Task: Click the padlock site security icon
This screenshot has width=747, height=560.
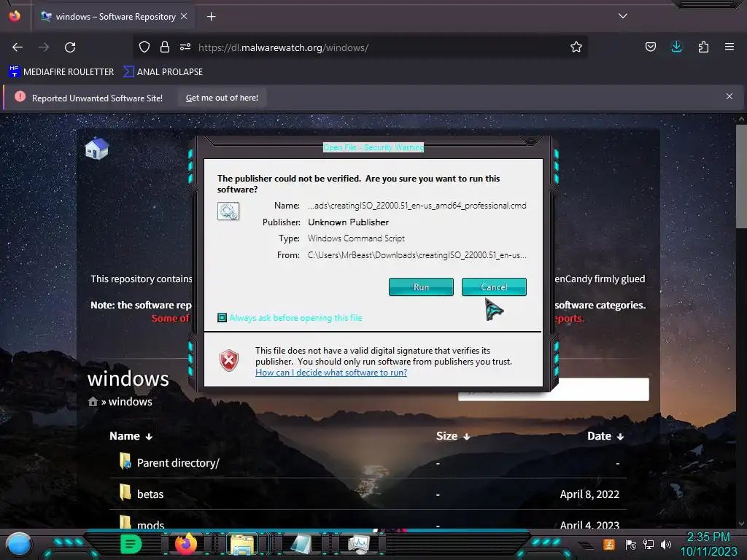Action: click(165, 47)
